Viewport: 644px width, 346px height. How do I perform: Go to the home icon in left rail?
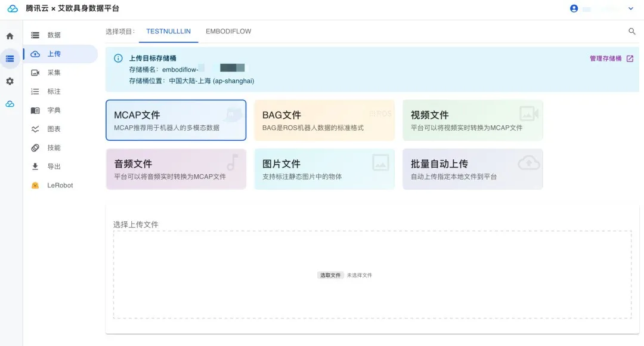tap(10, 36)
